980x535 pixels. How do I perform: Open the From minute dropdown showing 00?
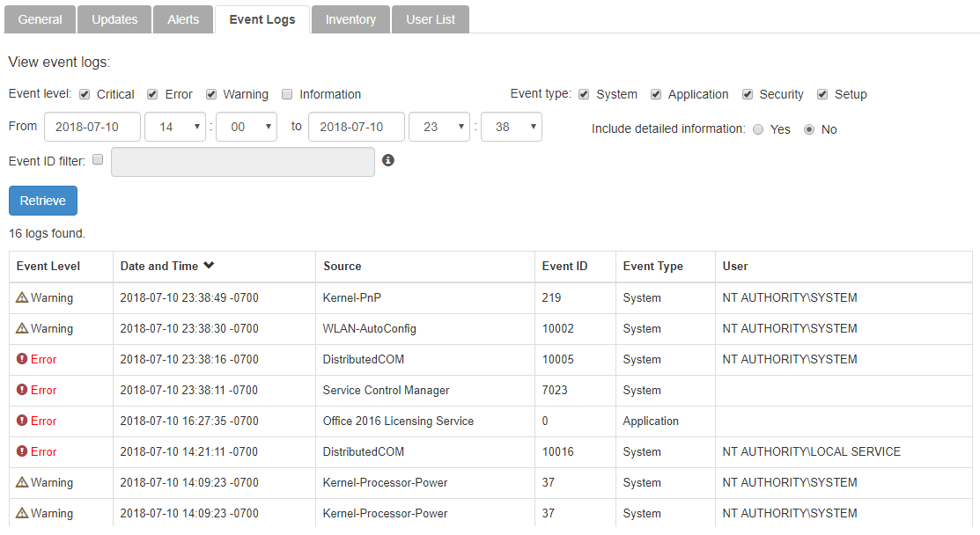[x=246, y=126]
